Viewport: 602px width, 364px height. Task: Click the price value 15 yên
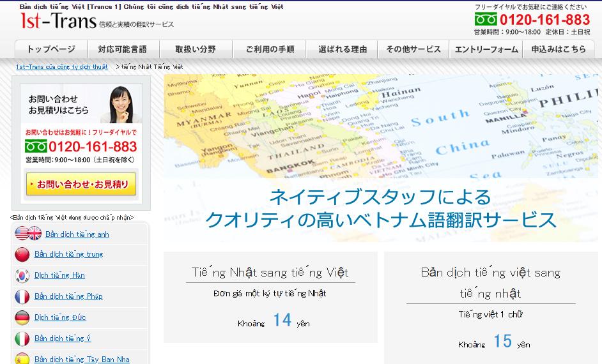502,341
